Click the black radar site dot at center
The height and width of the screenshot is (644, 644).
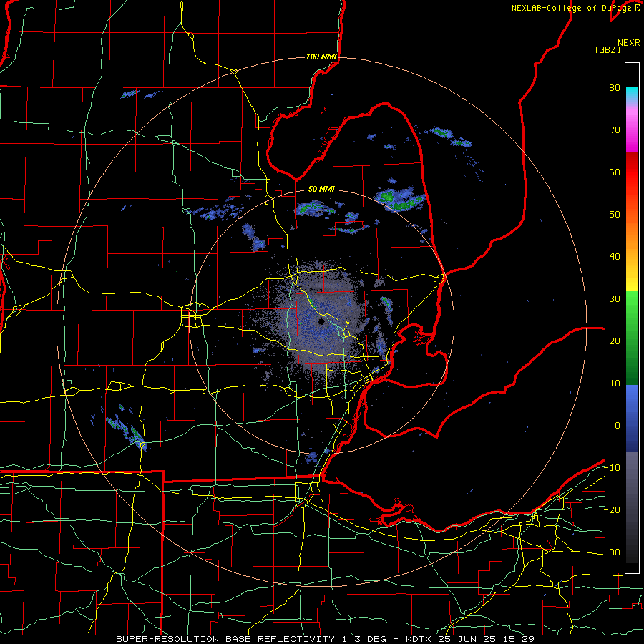(321, 321)
